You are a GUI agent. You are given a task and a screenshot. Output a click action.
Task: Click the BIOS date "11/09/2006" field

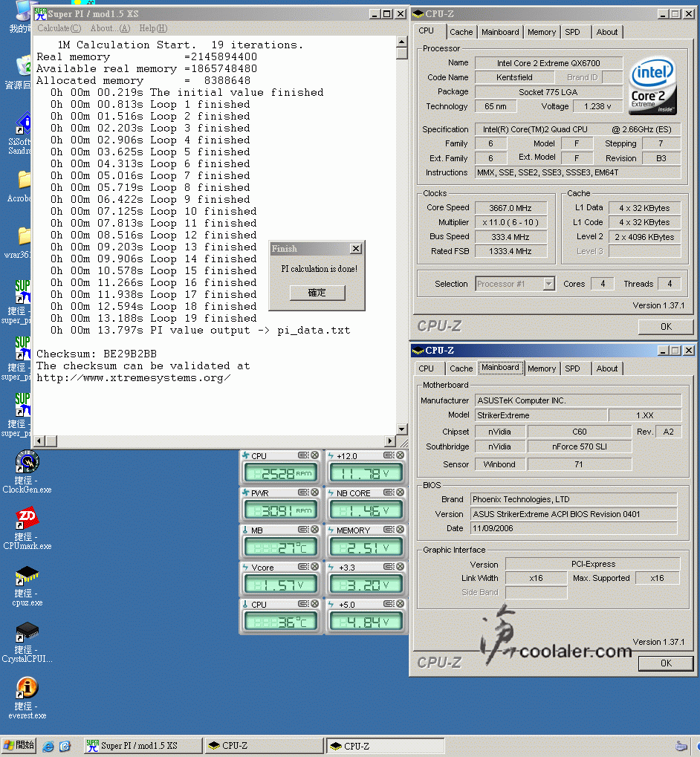point(574,528)
